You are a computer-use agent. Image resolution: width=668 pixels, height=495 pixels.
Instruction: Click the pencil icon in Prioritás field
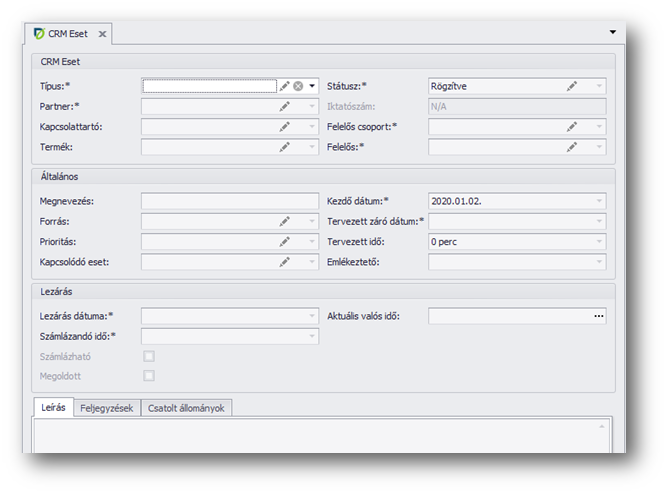coord(285,241)
